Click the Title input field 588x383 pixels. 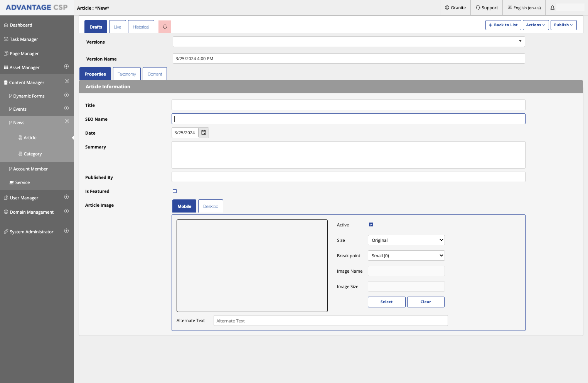349,105
